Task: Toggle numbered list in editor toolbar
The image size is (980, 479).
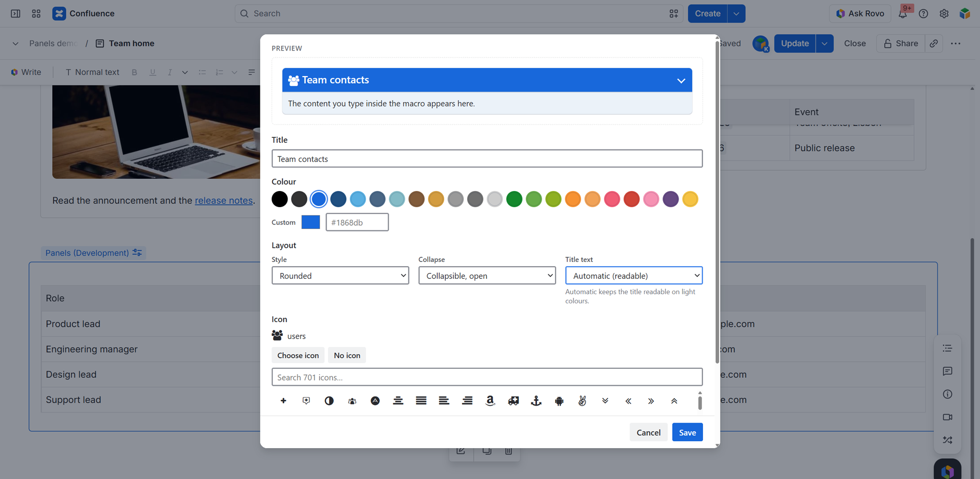Action: tap(219, 72)
